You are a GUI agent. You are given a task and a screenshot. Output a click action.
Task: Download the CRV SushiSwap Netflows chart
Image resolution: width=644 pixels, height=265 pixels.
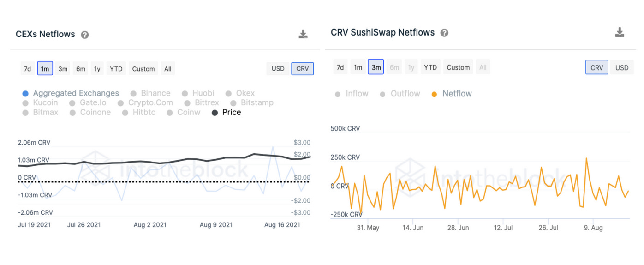tap(620, 32)
